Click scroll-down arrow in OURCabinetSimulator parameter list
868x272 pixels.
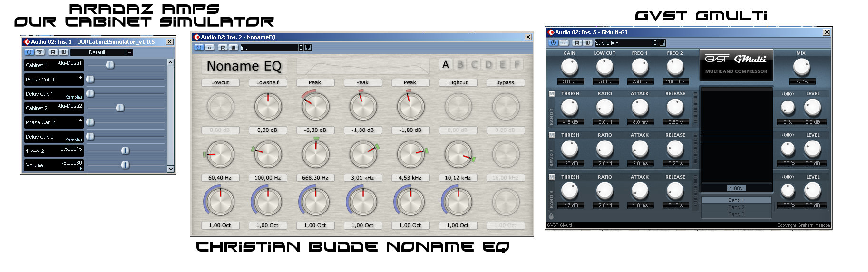171,169
